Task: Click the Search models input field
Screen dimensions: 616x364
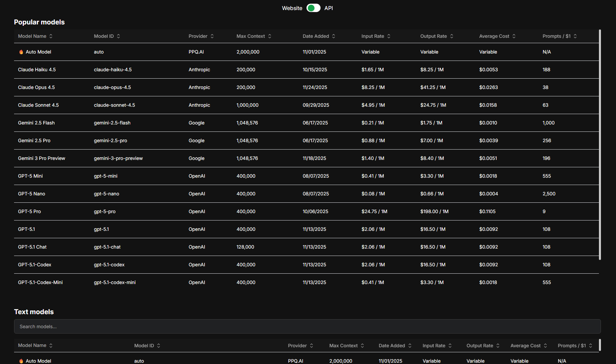Action: click(307, 327)
